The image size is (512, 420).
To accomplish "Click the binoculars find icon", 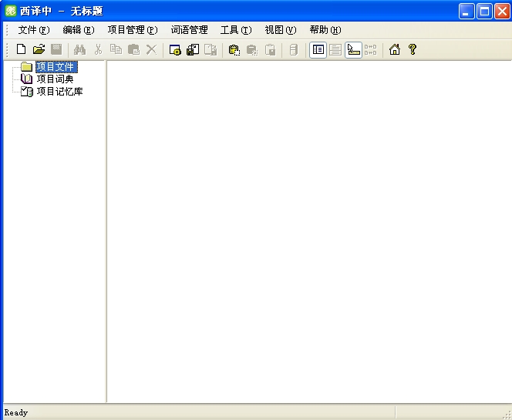I will pyautogui.click(x=79, y=49).
